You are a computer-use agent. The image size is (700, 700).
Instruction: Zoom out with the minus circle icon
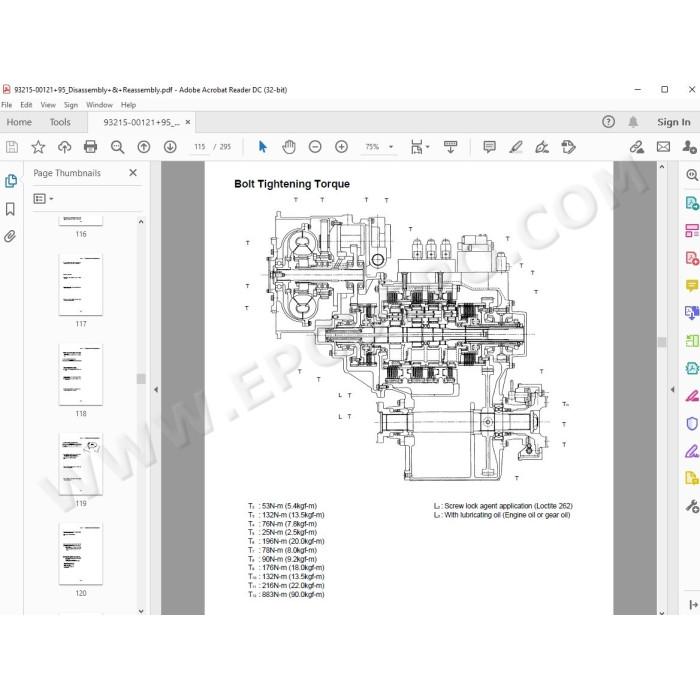click(x=315, y=147)
